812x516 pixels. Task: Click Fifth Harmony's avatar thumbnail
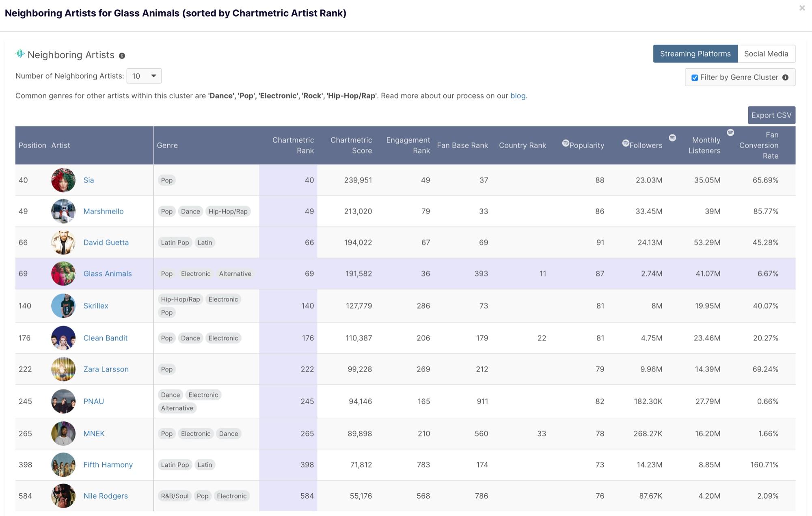click(x=63, y=465)
